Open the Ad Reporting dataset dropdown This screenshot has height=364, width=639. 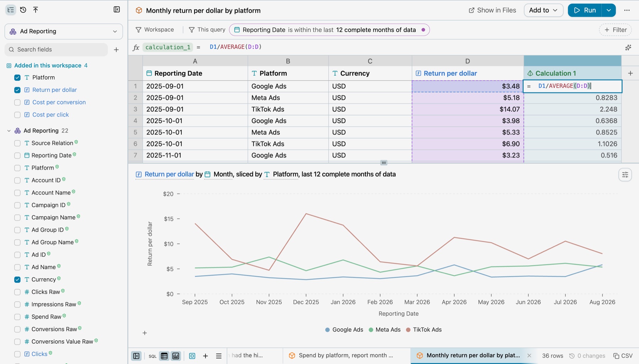[x=64, y=31]
